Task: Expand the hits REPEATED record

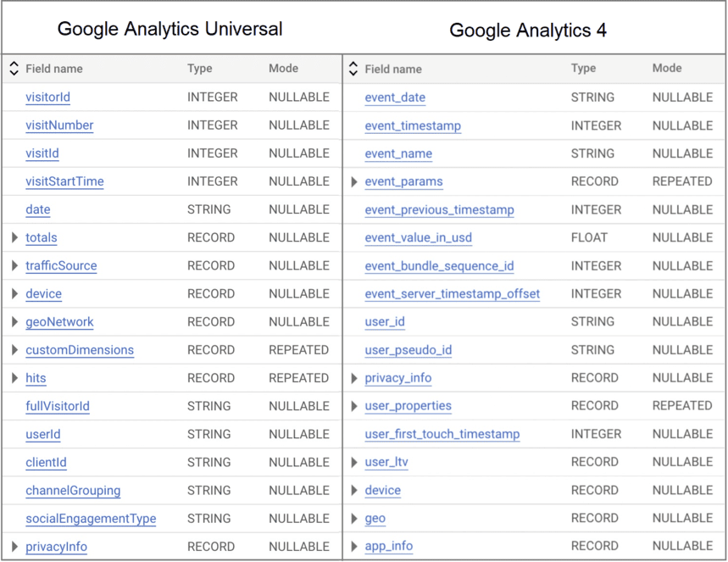Action: [16, 378]
